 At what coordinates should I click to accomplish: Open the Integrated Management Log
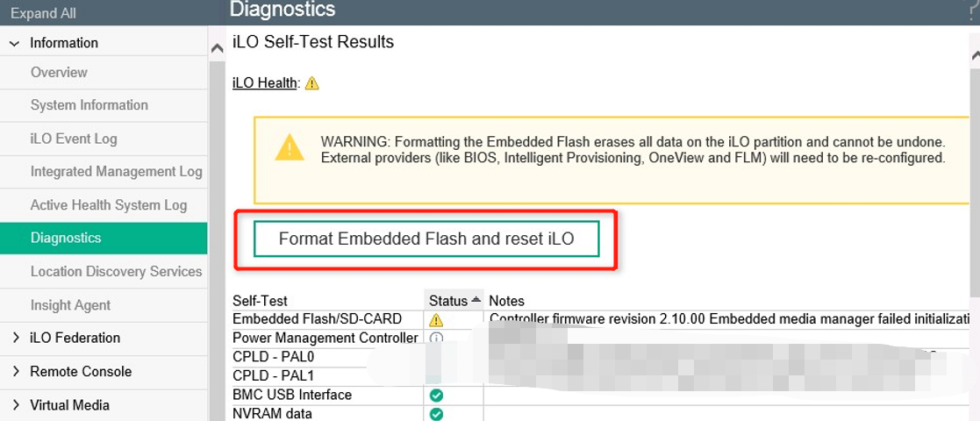pos(116,172)
